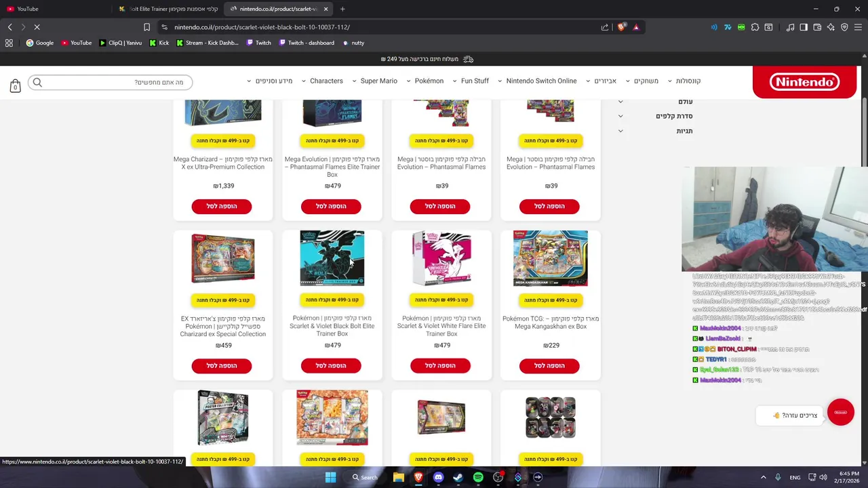
Task: Open the Brave Wallet icon
Action: point(817,27)
